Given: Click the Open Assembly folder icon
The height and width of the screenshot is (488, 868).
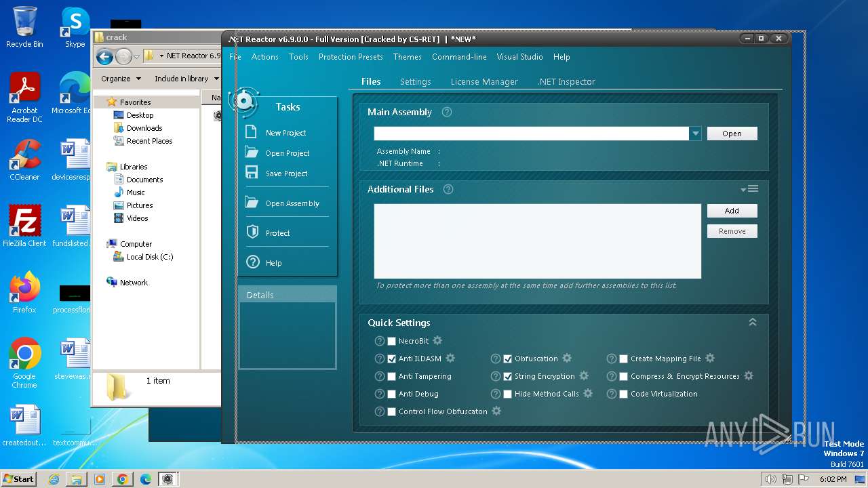Looking at the screenshot, I should coord(252,203).
